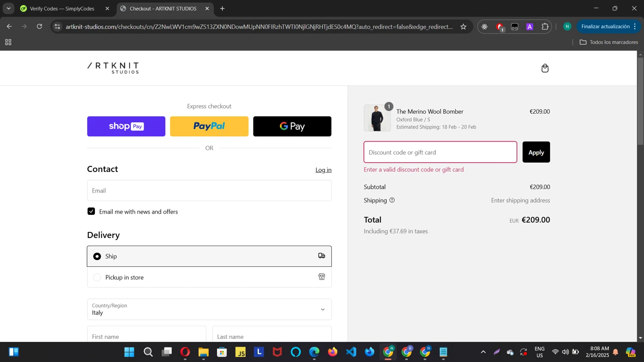Open the browser extensions puzzle icon
Image resolution: width=644 pixels, height=362 pixels.
(x=545, y=27)
